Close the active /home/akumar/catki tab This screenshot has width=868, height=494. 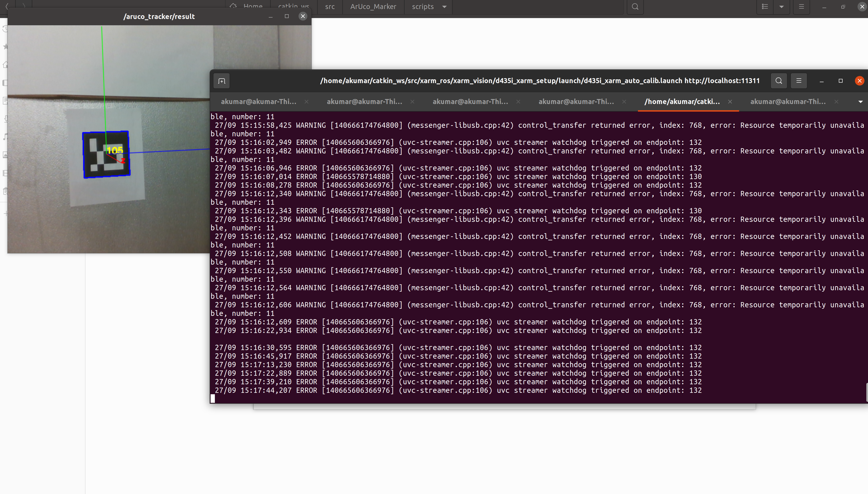point(730,101)
